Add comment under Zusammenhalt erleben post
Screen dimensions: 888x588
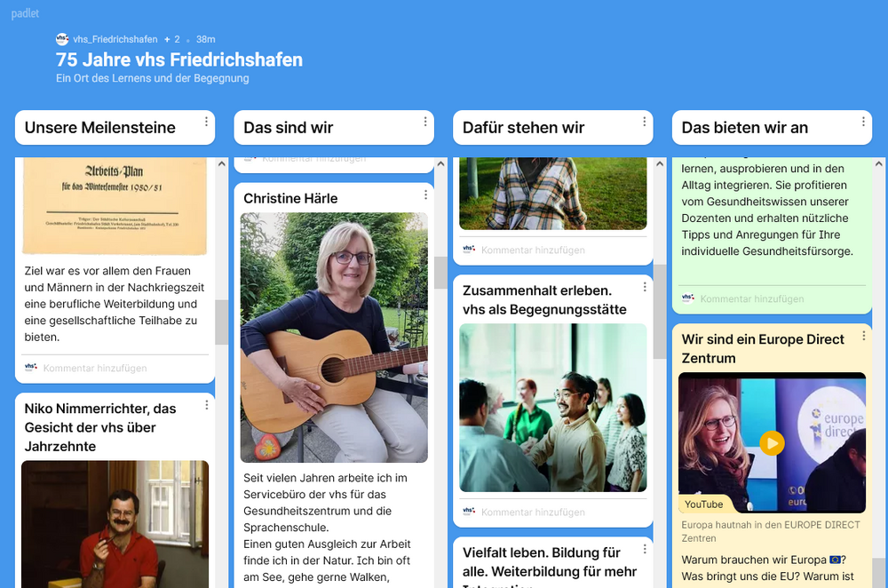533,513
